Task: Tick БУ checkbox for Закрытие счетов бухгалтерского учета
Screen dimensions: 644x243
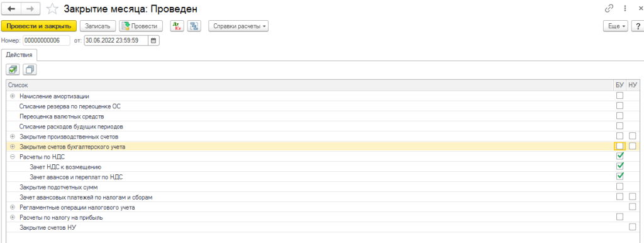Action: pos(619,146)
